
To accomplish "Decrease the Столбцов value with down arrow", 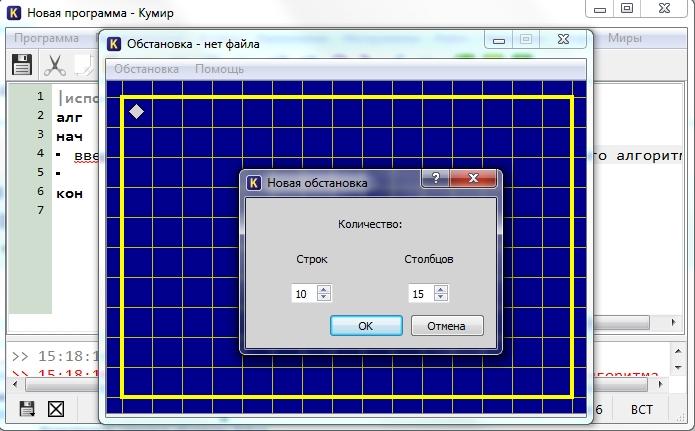I will [x=441, y=297].
